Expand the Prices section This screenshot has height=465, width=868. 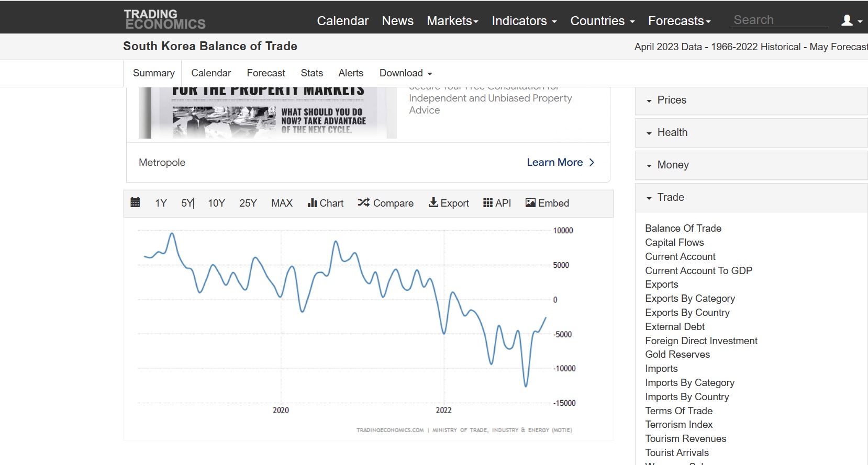[751, 100]
